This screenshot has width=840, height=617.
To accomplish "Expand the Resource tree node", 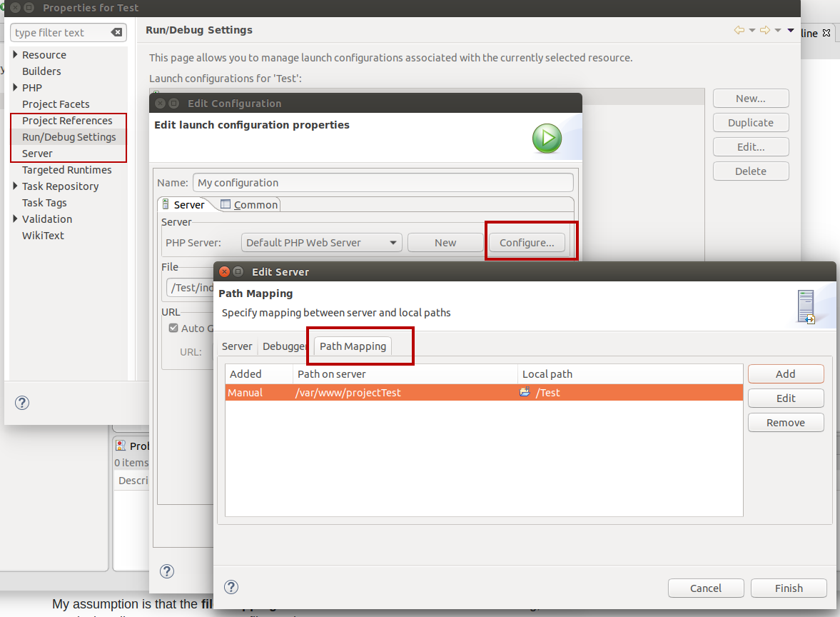I will (15, 55).
